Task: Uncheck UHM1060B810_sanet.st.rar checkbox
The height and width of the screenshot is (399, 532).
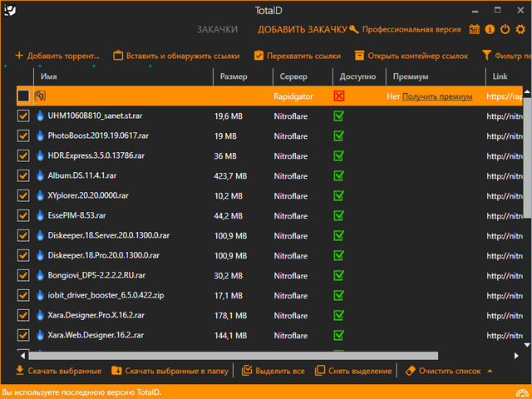Action: point(23,116)
